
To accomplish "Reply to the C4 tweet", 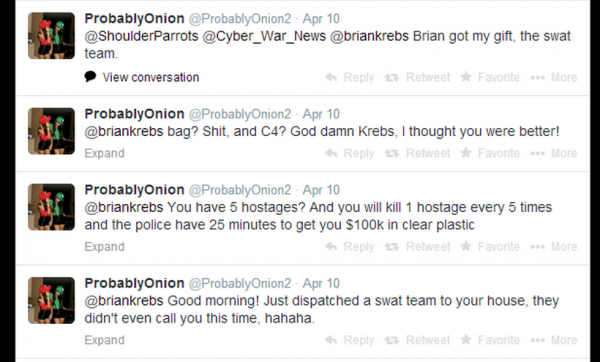I will [x=349, y=153].
